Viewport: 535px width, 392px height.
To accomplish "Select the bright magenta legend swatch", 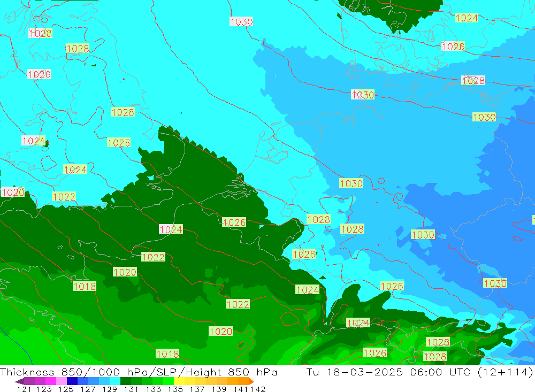I will click(50, 381).
